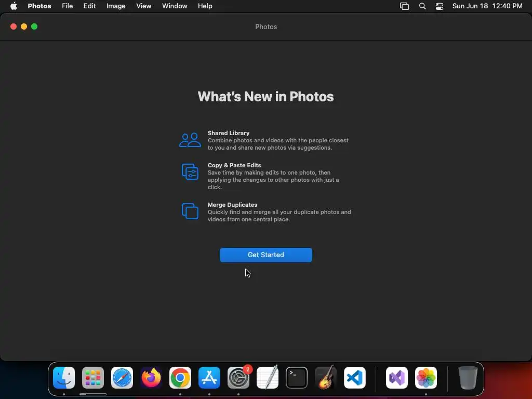The image size is (532, 399).
Task: Open Terminal from the Dock
Action: (x=297, y=378)
